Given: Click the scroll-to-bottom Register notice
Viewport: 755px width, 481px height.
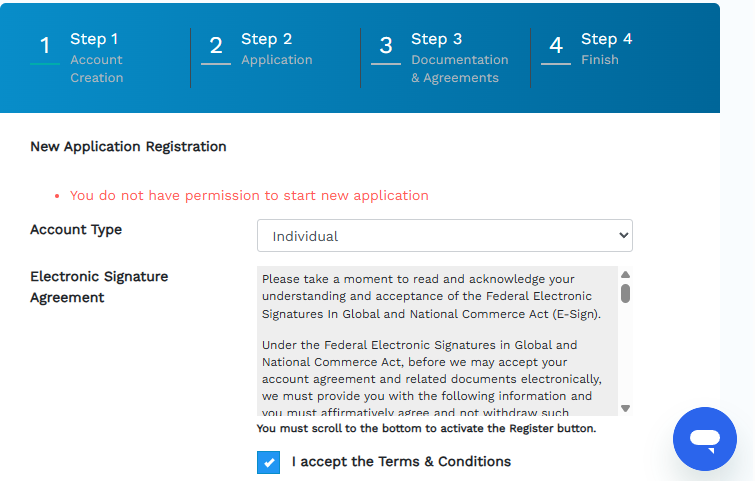Looking at the screenshot, I should tap(426, 429).
